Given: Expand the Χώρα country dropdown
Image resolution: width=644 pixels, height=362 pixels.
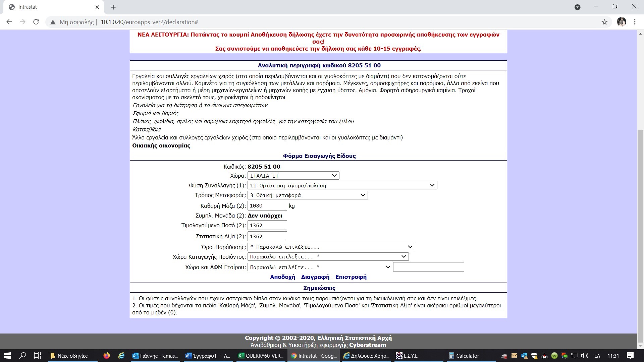Looking at the screenshot, I should coord(293,176).
